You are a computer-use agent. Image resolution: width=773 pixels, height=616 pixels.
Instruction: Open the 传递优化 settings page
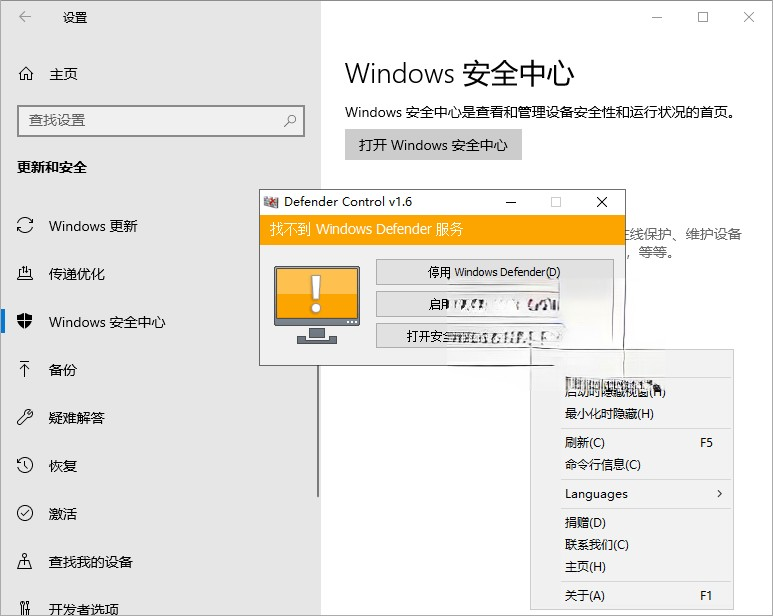(76, 274)
